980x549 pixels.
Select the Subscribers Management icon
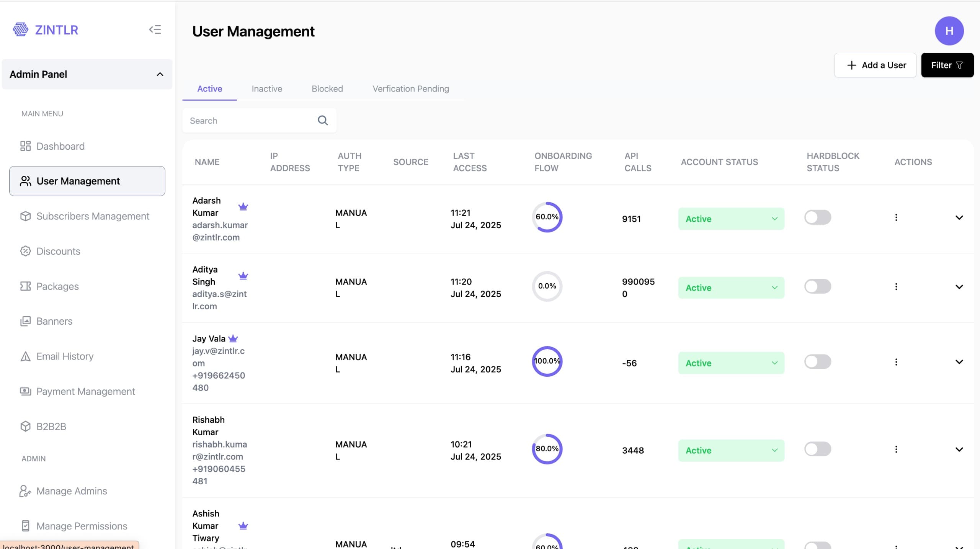[25, 216]
